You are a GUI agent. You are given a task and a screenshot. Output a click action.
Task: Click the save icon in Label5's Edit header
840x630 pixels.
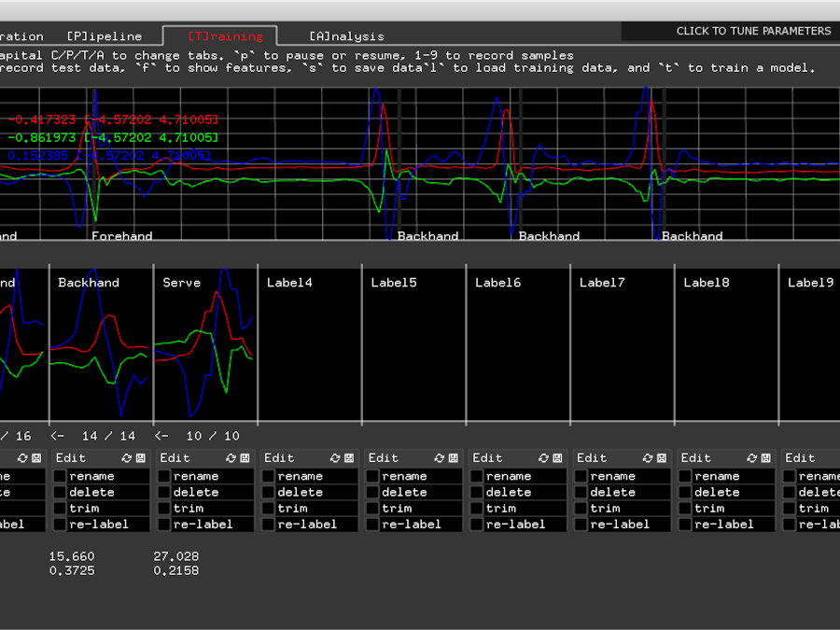click(453, 457)
